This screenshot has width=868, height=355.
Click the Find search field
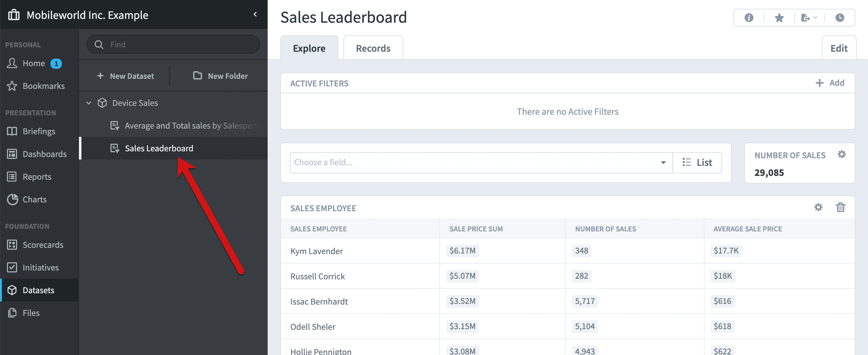173,44
